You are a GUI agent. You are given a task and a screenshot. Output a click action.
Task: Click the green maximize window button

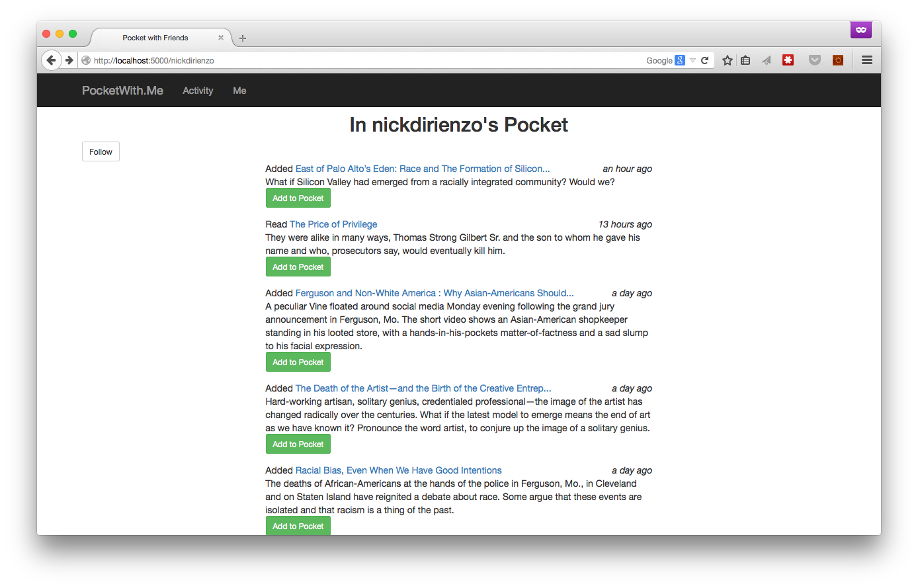pyautogui.click(x=73, y=34)
